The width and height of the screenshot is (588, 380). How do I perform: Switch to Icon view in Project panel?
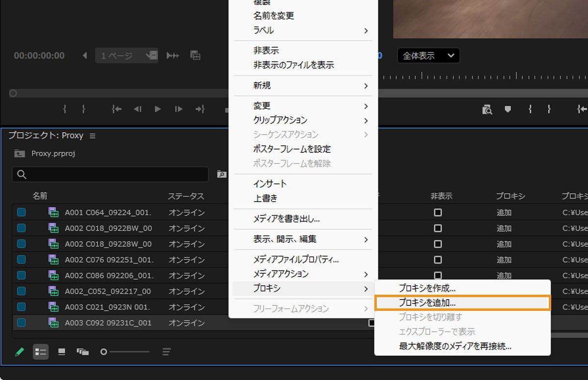pyautogui.click(x=61, y=352)
